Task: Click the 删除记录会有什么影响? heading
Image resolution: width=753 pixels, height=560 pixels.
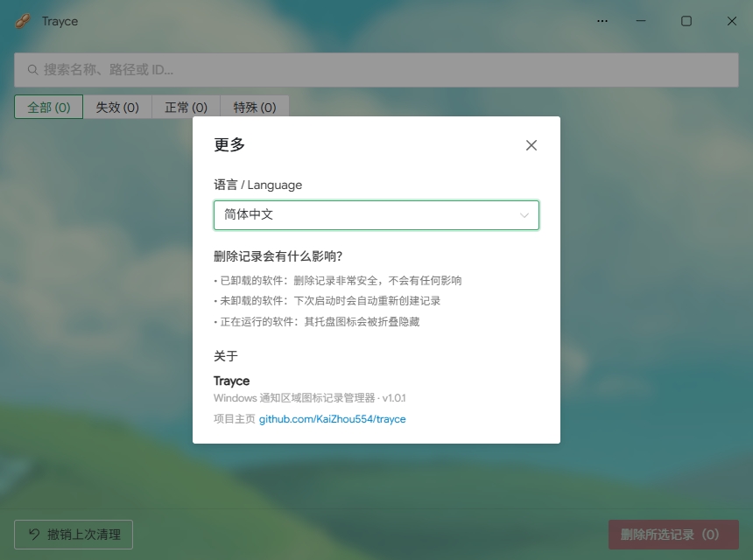Action: coord(278,256)
